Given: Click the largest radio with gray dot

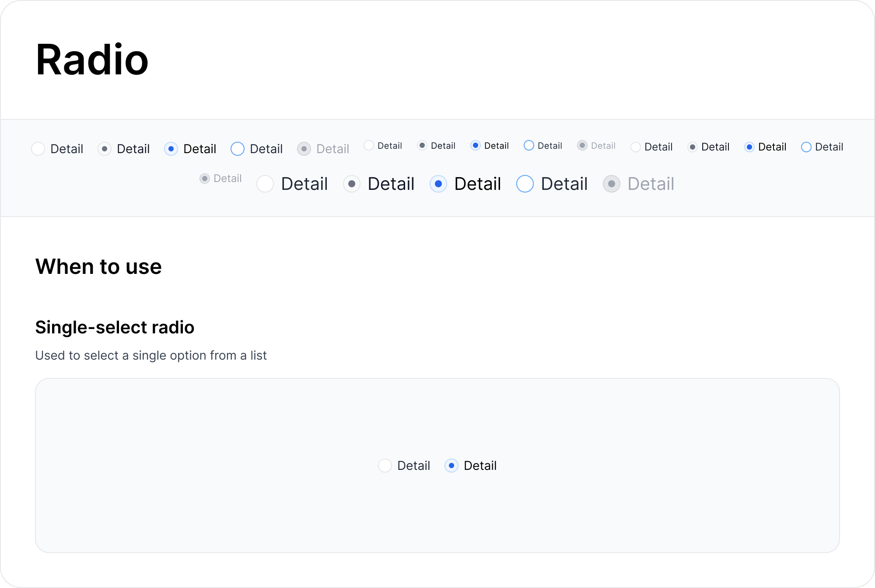Looking at the screenshot, I should [352, 184].
